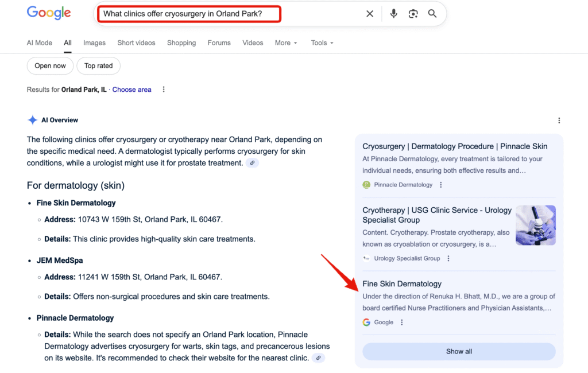Toggle the Open now filter

[x=50, y=65]
